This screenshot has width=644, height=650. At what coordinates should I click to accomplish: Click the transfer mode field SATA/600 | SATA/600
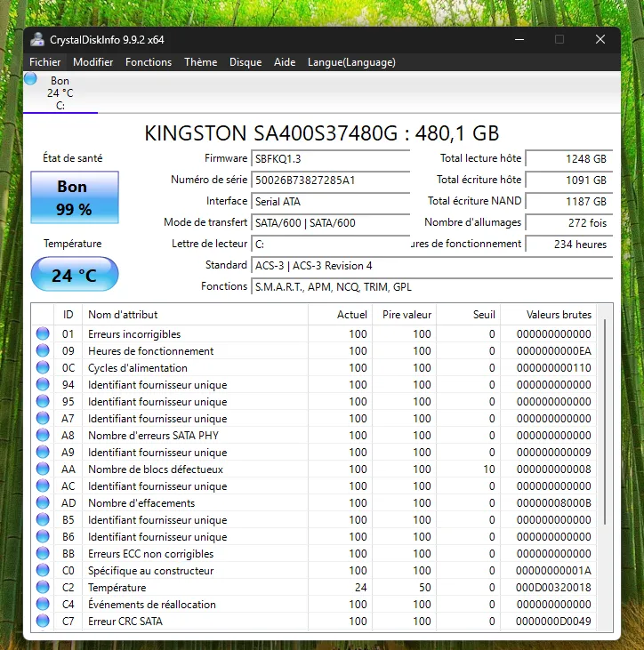[x=331, y=222]
